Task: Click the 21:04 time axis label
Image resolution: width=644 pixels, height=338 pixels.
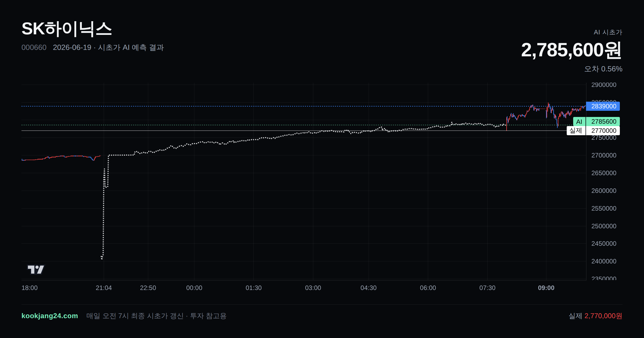Action: point(104,288)
